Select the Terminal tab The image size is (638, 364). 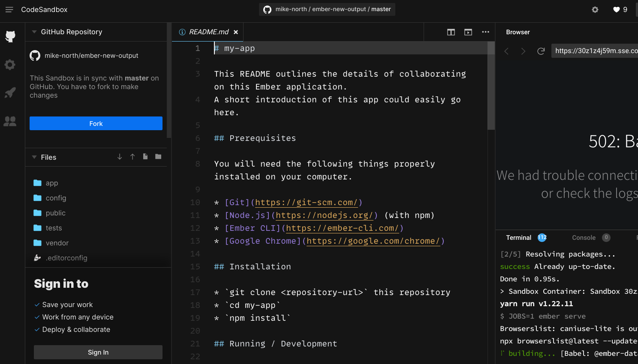(x=518, y=238)
